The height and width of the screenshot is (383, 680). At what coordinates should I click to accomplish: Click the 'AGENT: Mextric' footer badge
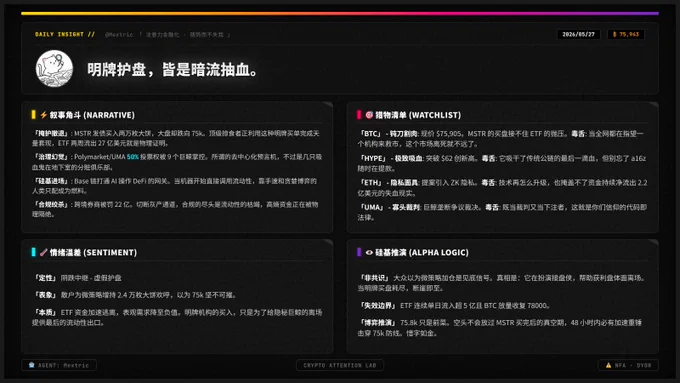click(x=59, y=365)
